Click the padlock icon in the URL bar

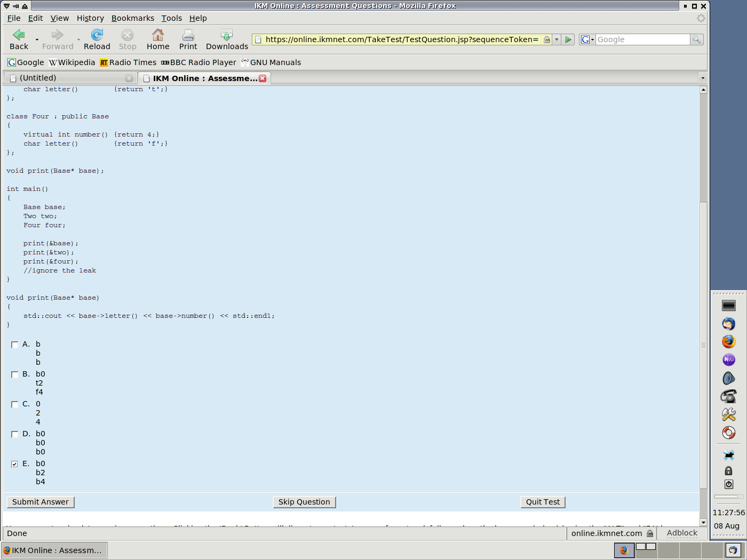547,39
